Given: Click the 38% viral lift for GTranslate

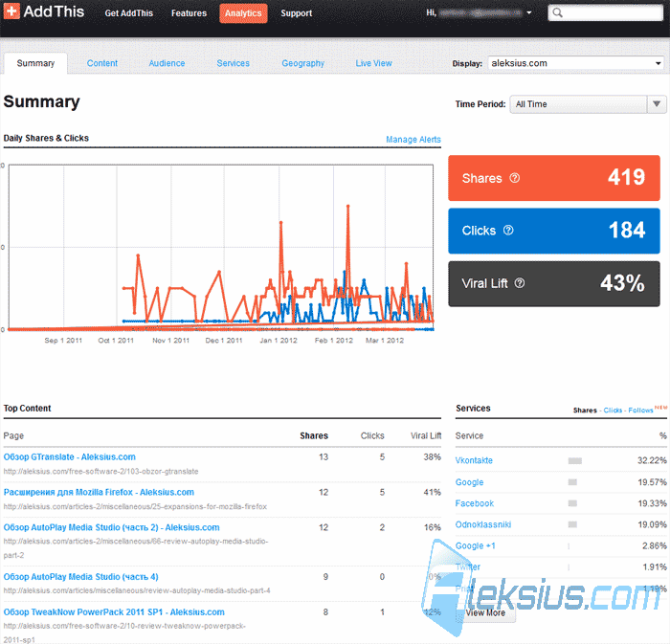Looking at the screenshot, I should click(432, 457).
